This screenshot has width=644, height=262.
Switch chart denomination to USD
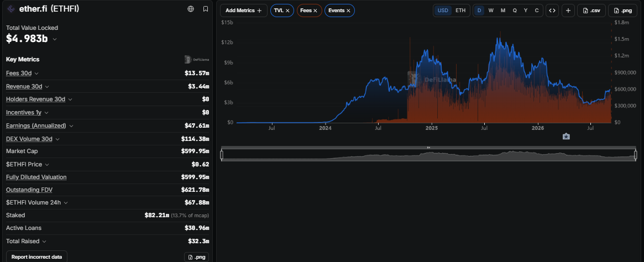pyautogui.click(x=443, y=11)
